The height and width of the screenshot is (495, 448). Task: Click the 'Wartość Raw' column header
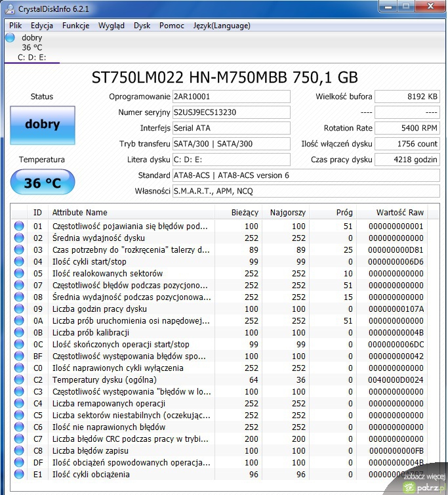click(x=399, y=212)
